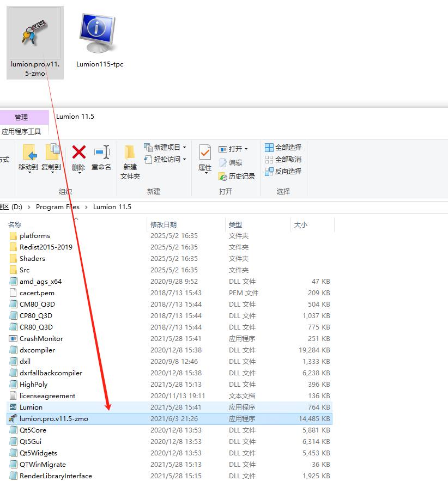Select the dxrfallbackcompiler file name
448x481 pixels.
(x=51, y=373)
